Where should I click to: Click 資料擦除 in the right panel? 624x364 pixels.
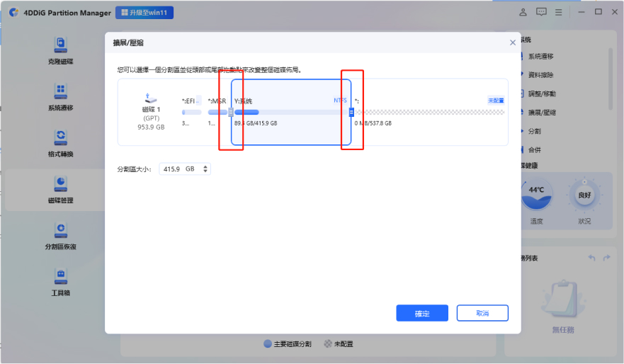[x=541, y=75]
